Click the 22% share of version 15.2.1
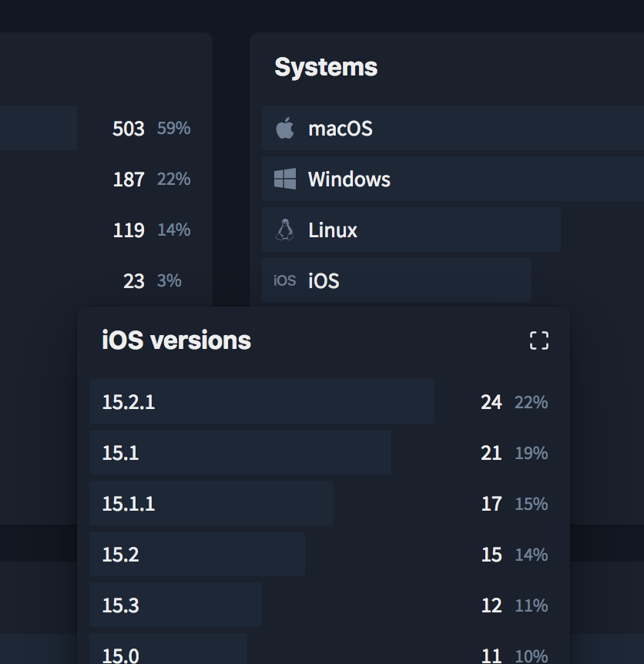644x664 pixels. click(531, 402)
